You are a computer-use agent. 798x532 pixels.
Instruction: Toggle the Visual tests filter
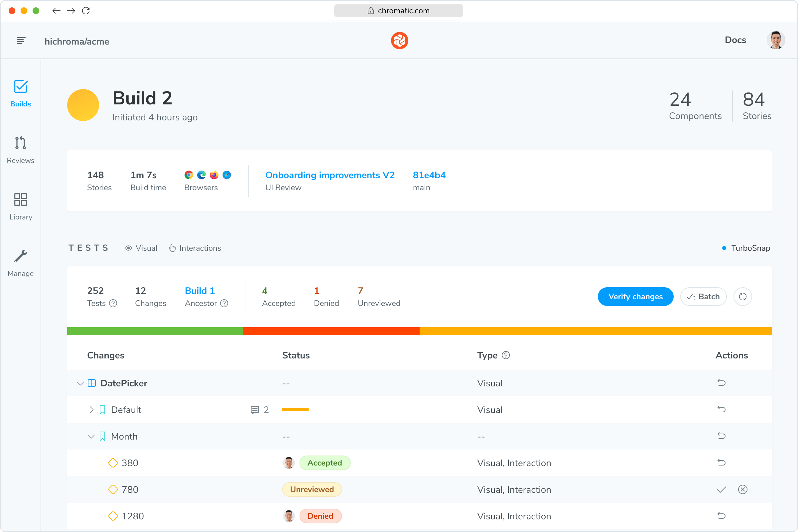pyautogui.click(x=141, y=248)
